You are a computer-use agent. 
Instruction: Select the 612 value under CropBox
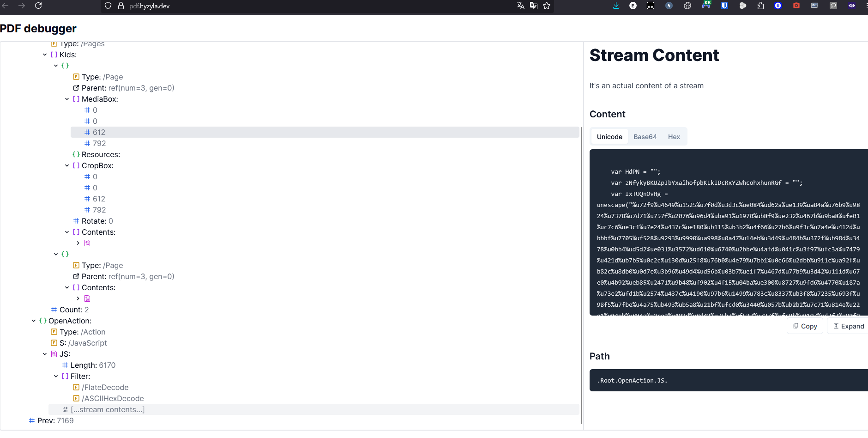[325, 199]
